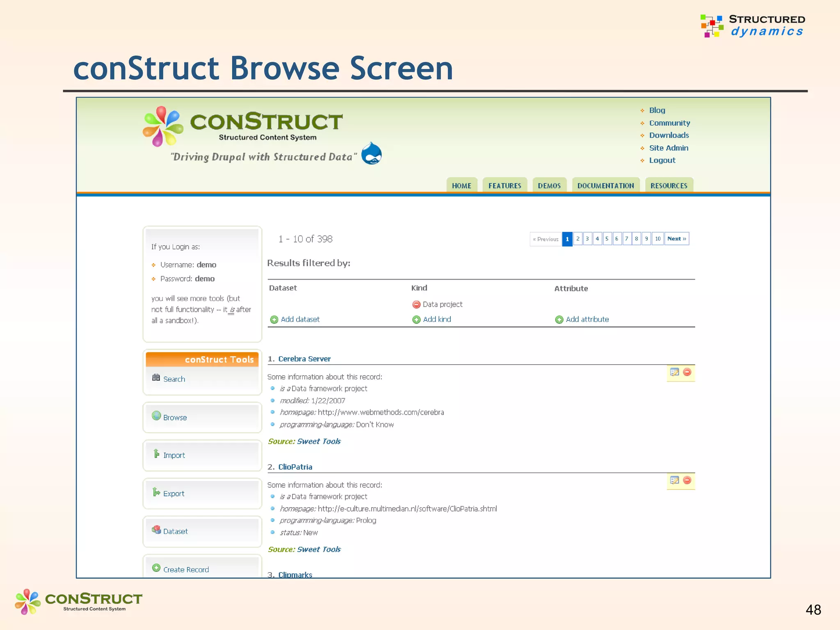Remove the Data project kind filter icon
The width and height of the screenshot is (840, 630).
416,304
